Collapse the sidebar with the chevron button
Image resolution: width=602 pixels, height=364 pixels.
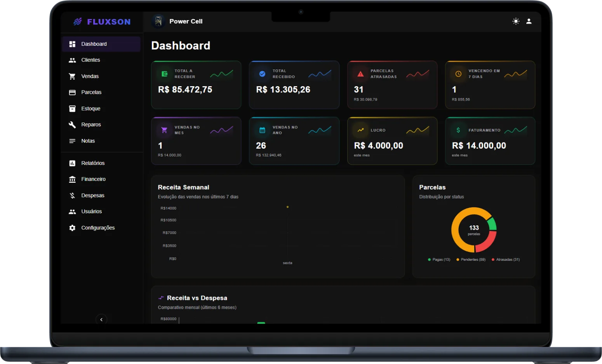tap(101, 319)
